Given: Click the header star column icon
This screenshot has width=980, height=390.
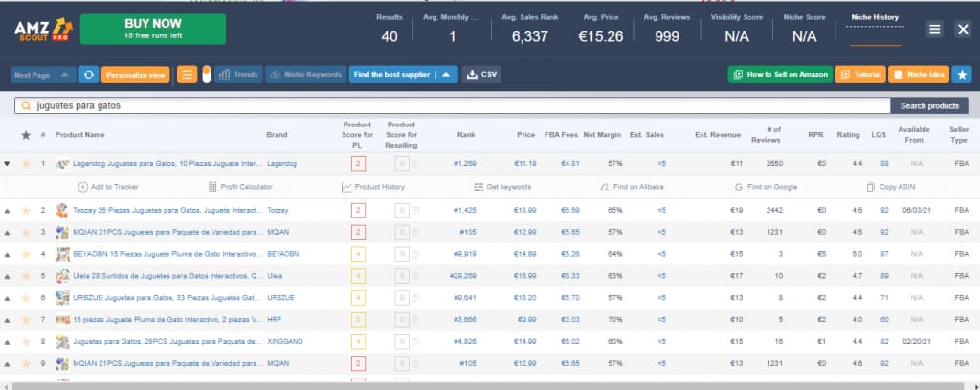Looking at the screenshot, I should coord(26,134).
